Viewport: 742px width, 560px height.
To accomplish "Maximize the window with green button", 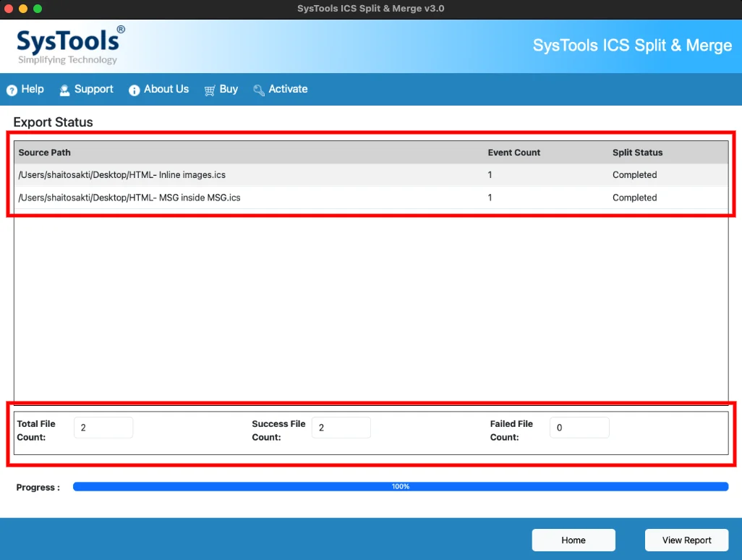I will coord(38,9).
